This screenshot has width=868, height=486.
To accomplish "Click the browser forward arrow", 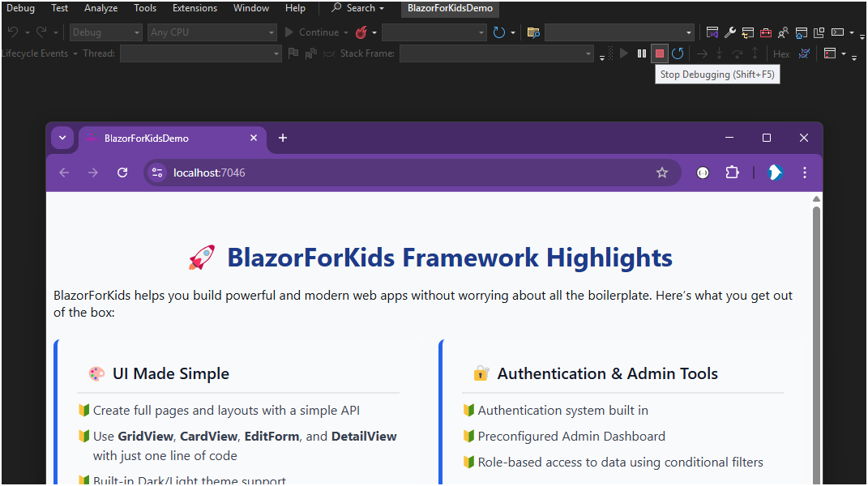I will 93,173.
